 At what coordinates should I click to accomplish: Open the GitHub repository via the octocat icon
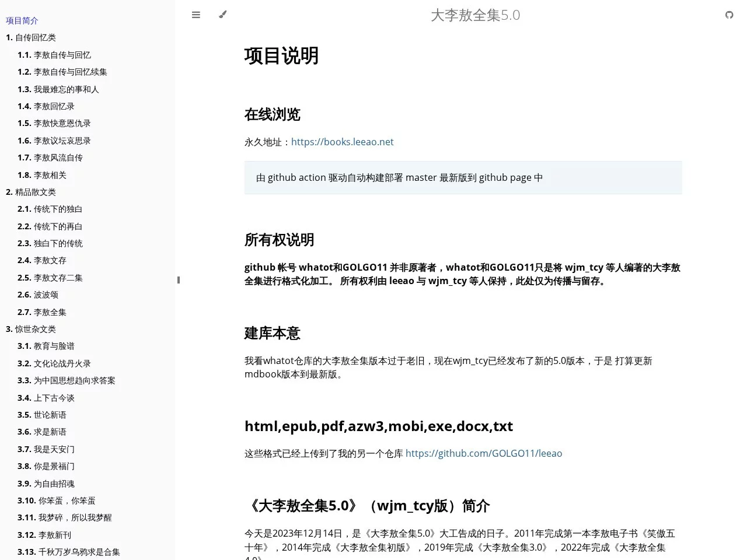[x=729, y=15]
